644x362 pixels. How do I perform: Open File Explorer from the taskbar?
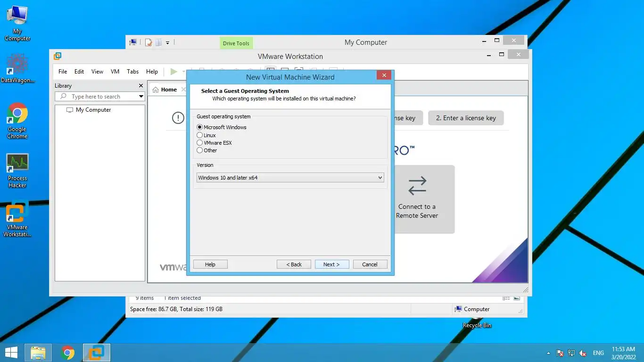click(x=38, y=353)
